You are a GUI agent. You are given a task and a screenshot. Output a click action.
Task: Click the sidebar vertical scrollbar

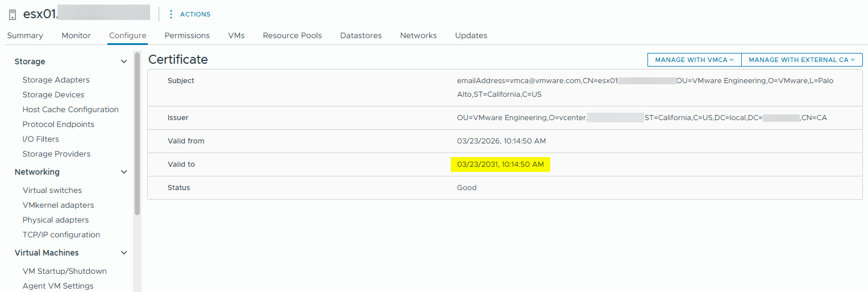click(x=137, y=134)
